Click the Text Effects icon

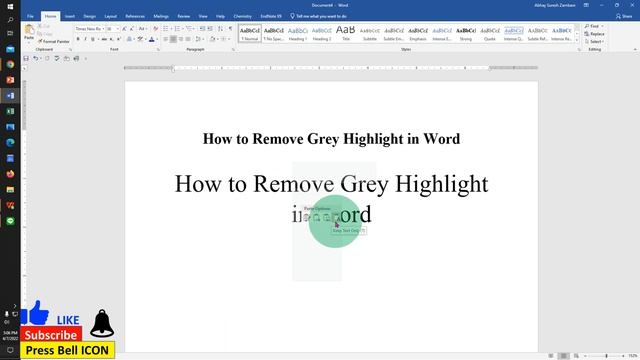(130, 39)
